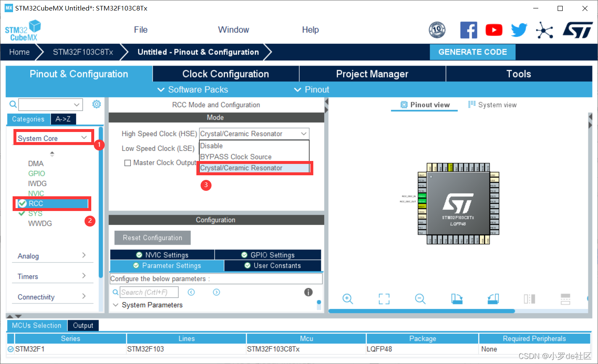Open the parameter info icon
This screenshot has width=598, height=364.
click(x=308, y=292)
